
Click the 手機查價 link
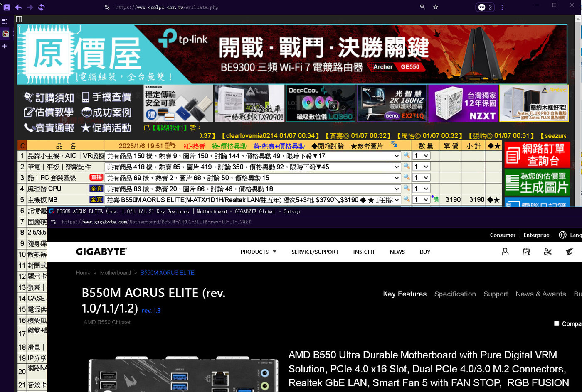106,97
